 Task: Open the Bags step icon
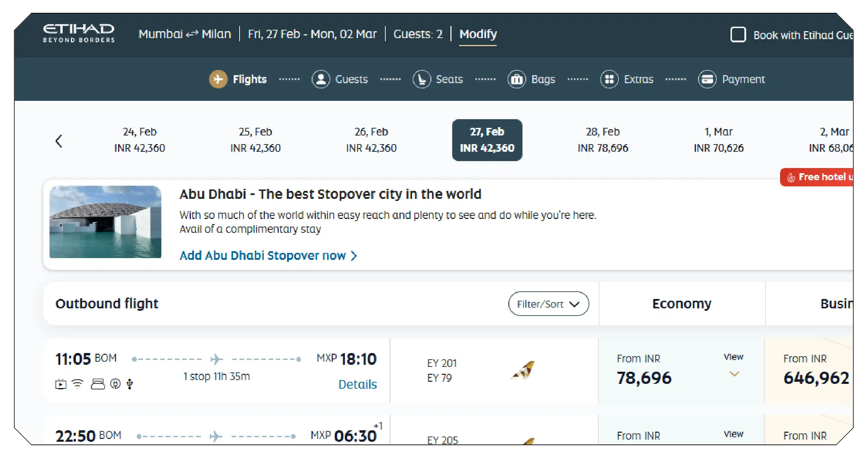pyautogui.click(x=516, y=79)
